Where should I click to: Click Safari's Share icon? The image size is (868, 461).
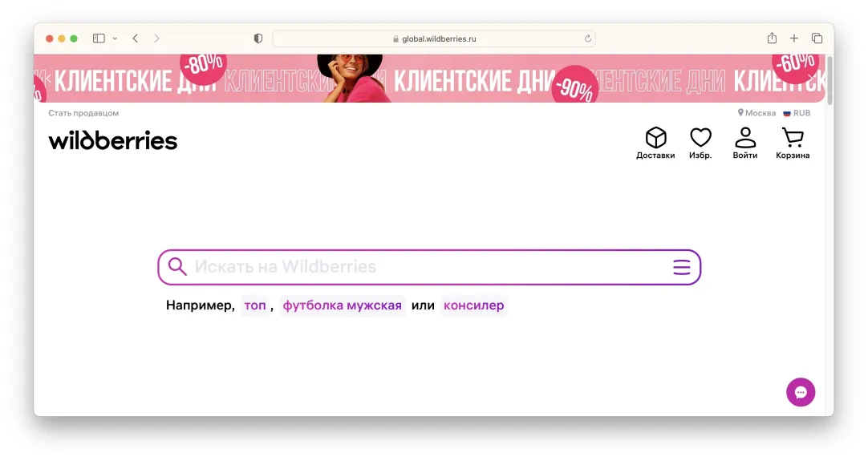pos(772,38)
